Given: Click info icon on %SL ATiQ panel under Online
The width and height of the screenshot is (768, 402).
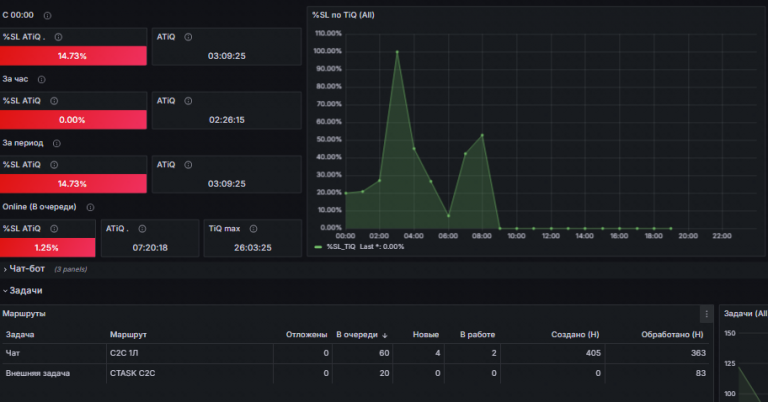Looking at the screenshot, I should 54,229.
